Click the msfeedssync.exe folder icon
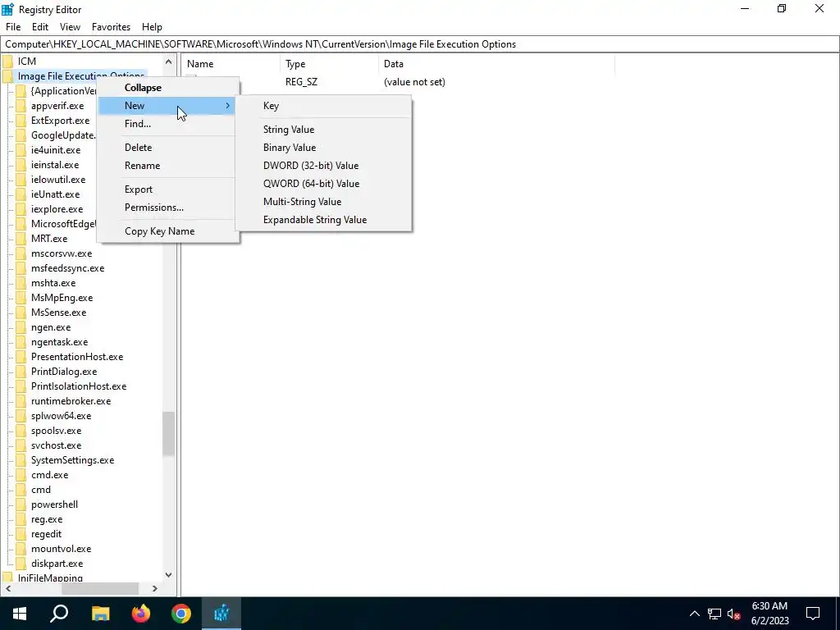 (21, 268)
